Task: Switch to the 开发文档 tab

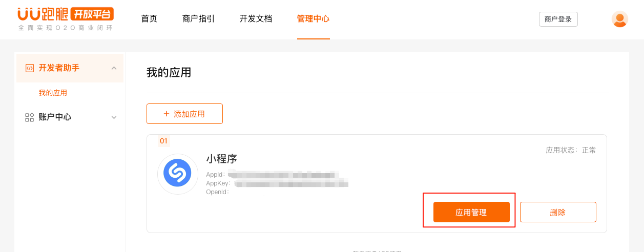Action: (x=256, y=19)
